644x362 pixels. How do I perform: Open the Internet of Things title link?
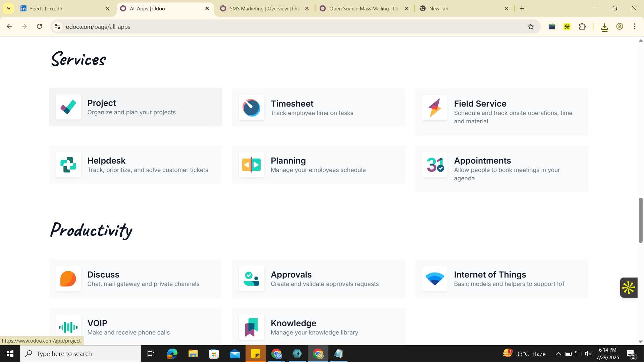click(x=490, y=275)
